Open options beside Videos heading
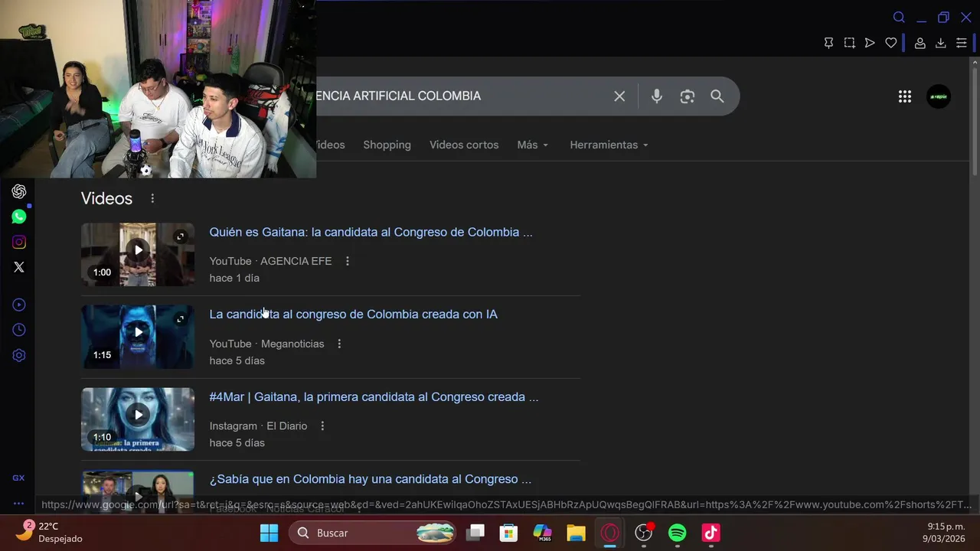The image size is (980, 551). pyautogui.click(x=152, y=198)
